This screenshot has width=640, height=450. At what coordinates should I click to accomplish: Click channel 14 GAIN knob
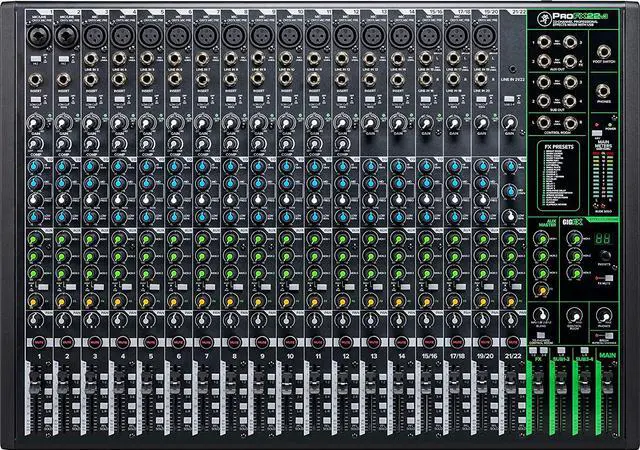pyautogui.click(x=398, y=123)
